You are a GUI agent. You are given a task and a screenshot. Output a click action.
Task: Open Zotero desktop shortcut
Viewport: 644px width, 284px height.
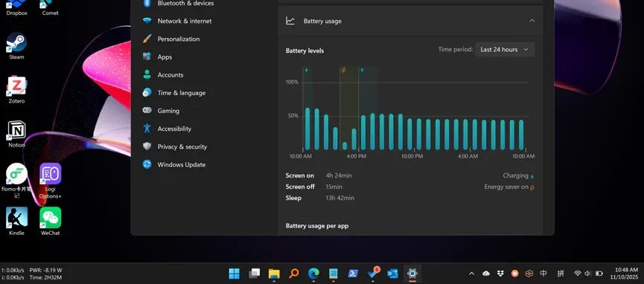point(17,90)
